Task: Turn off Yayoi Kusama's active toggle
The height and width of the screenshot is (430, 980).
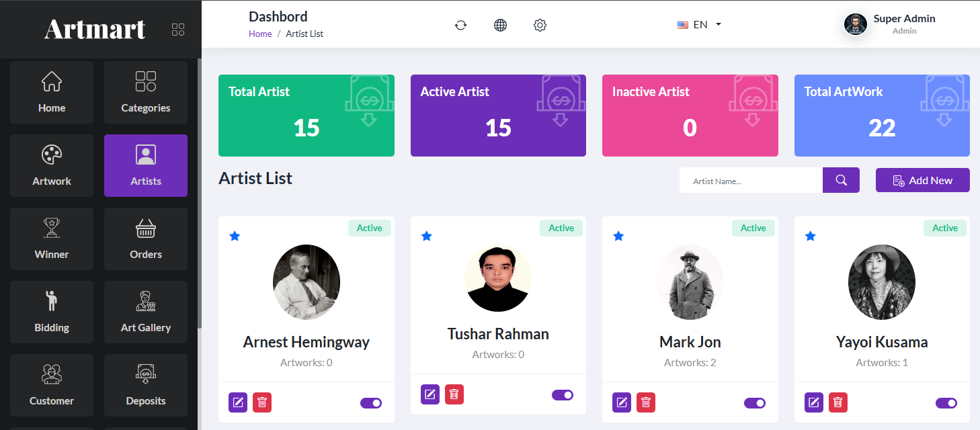Action: (946, 403)
